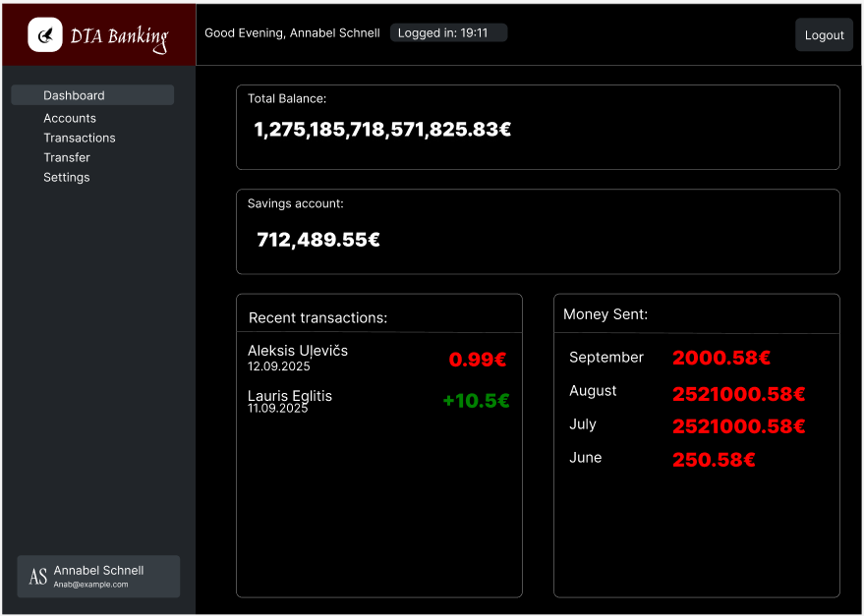
Task: Select the Savings account card
Action: click(x=538, y=232)
